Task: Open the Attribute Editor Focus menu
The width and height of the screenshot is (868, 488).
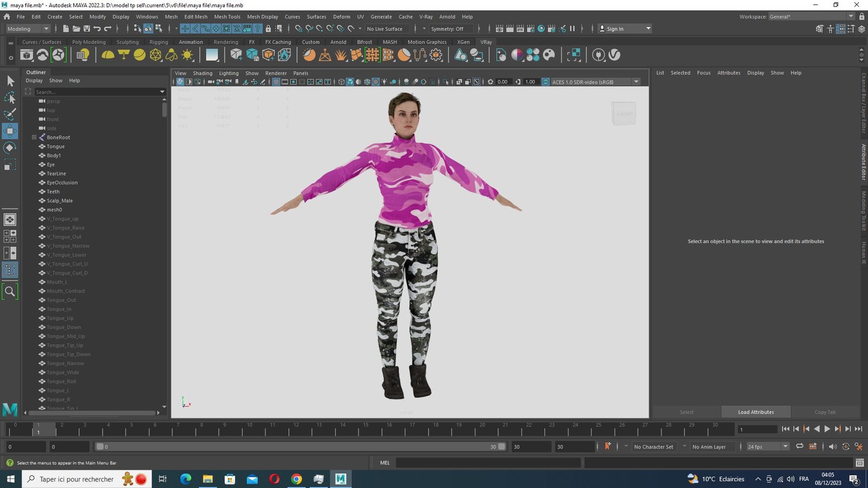Action: coord(704,73)
